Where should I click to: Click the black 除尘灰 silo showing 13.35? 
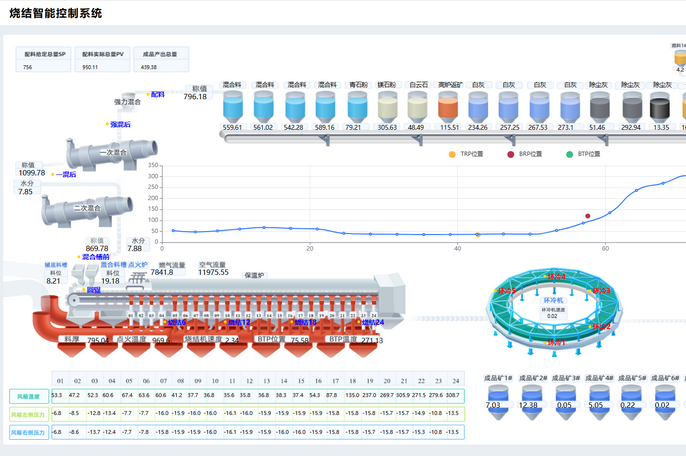pyautogui.click(x=660, y=106)
